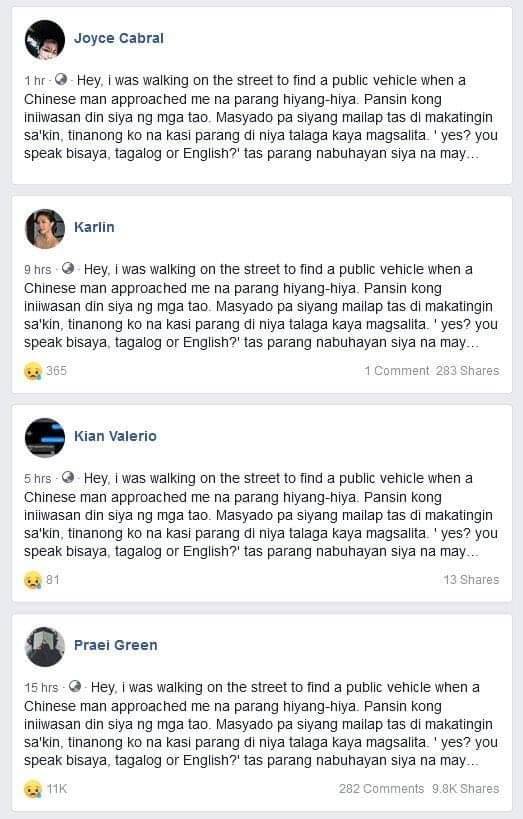Visit Praei Green's profile via name
The height and width of the screenshot is (819, 523).
(x=115, y=645)
